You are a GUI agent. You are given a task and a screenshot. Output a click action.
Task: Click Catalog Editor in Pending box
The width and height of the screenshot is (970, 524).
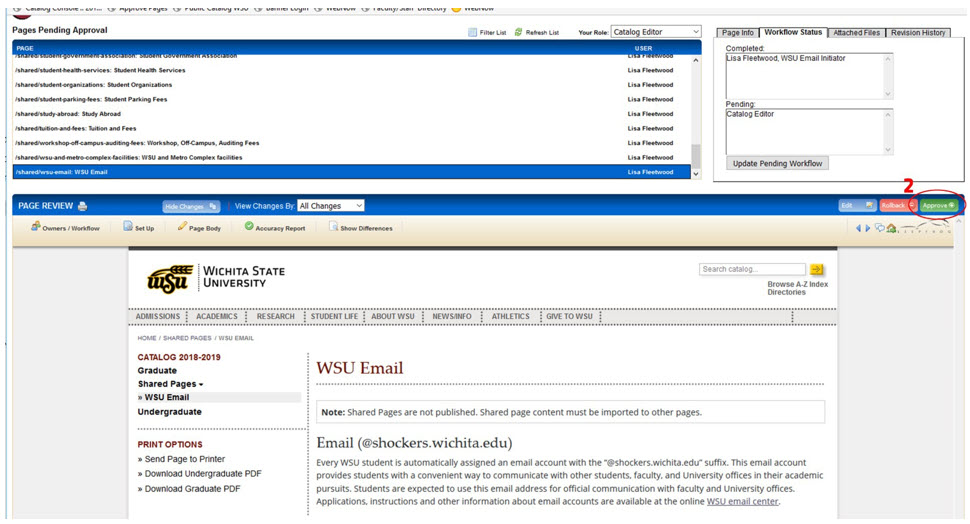click(x=750, y=114)
